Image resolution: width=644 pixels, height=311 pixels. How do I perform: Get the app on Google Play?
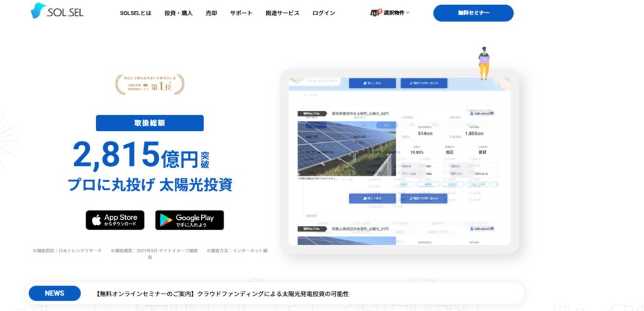coord(189,220)
